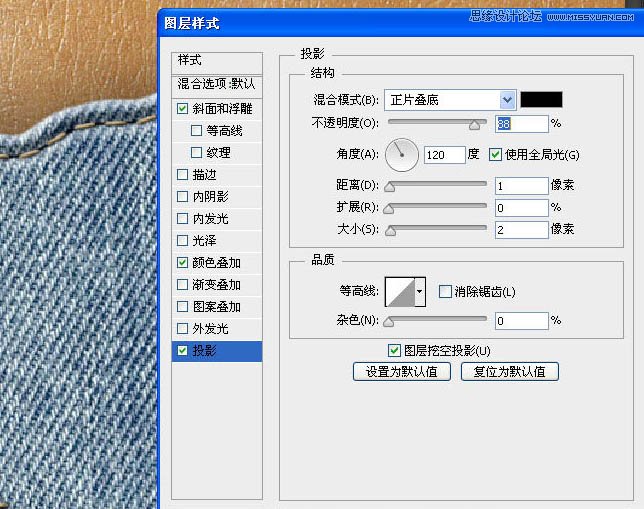Open the 光泽 settings row
644x509 pixels.
tap(217, 241)
